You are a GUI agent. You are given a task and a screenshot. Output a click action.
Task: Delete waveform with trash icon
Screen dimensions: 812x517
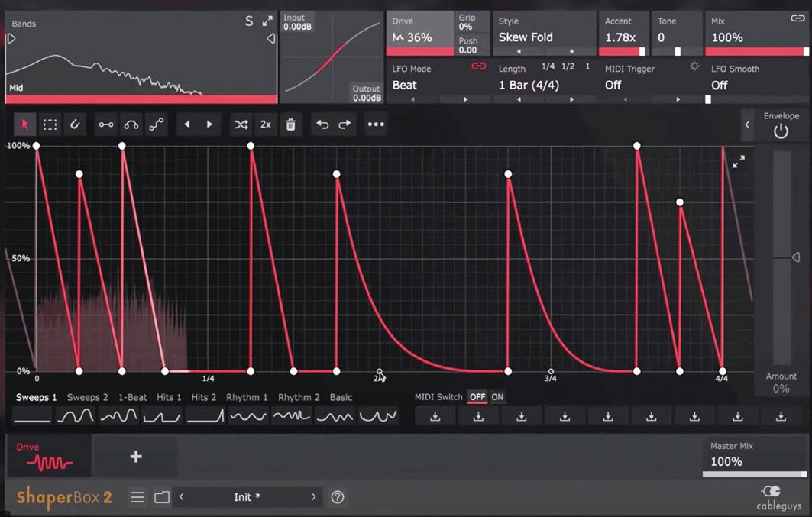[290, 124]
